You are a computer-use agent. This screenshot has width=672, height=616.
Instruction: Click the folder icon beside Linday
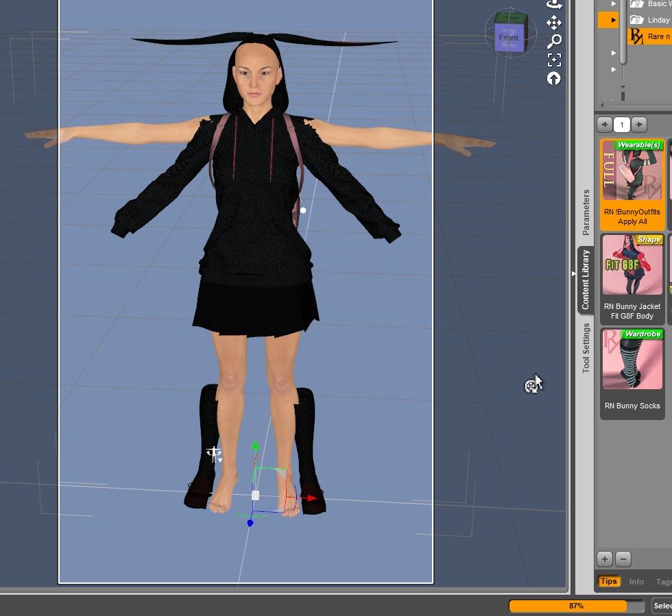[x=636, y=20]
